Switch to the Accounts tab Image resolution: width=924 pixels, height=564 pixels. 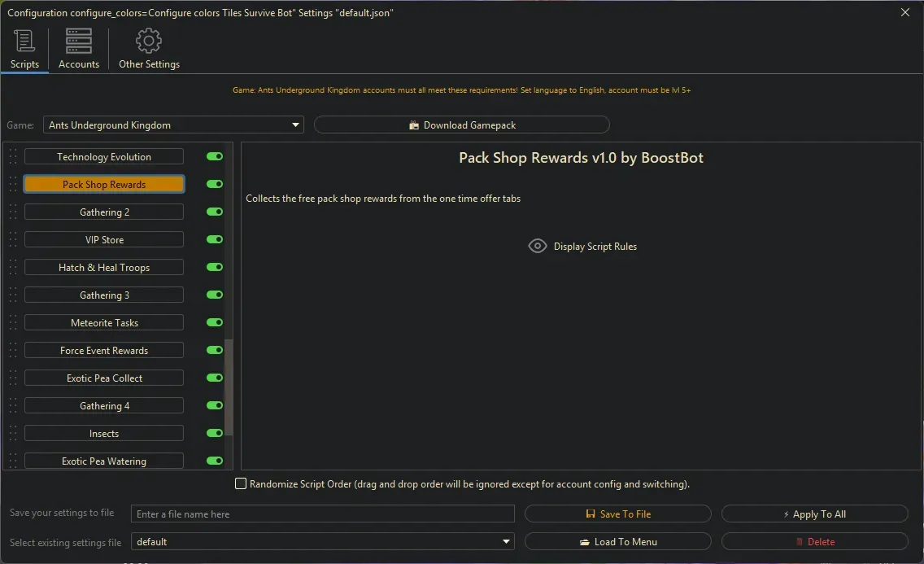[x=78, y=48]
